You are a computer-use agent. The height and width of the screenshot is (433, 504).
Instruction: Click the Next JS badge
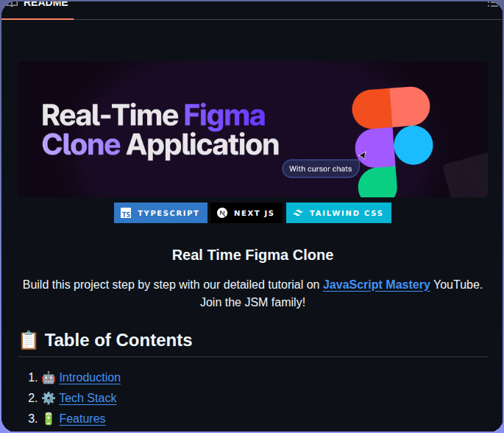[x=246, y=213]
